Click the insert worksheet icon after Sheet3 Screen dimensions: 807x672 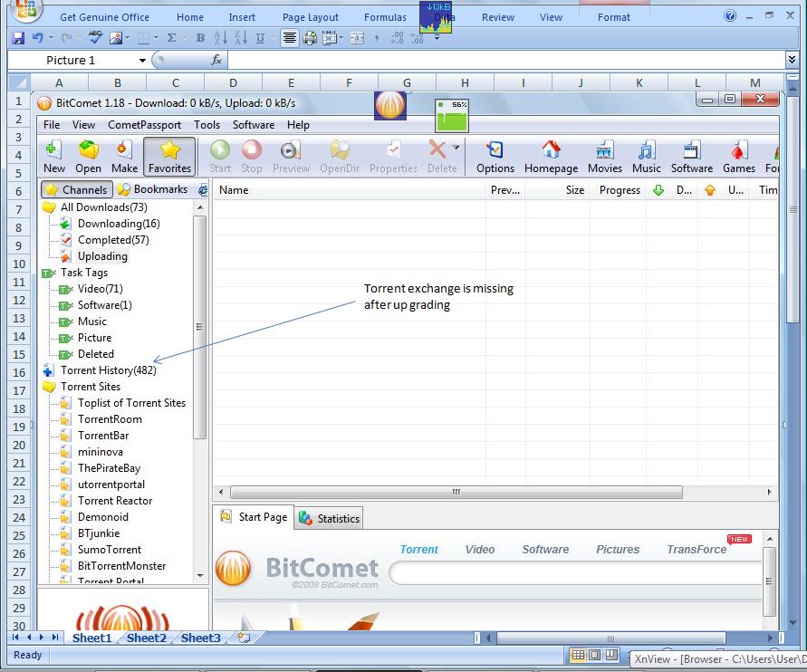[x=244, y=638]
